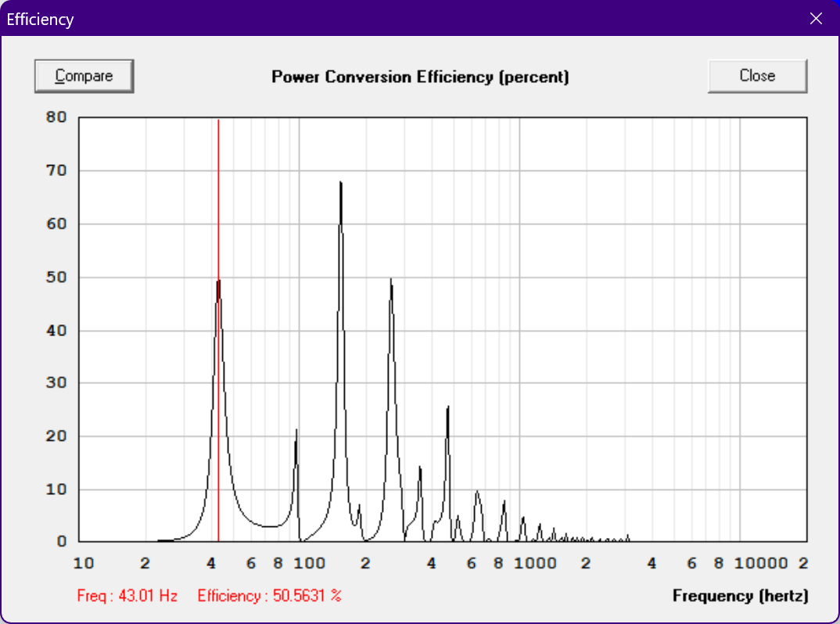Click the y-axis label 50
840x624 pixels.
(56, 278)
